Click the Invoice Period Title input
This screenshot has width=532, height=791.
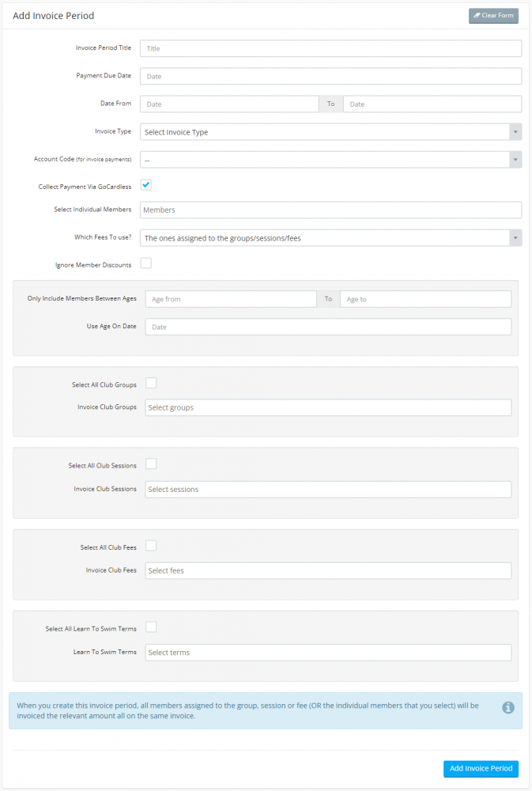tap(330, 48)
